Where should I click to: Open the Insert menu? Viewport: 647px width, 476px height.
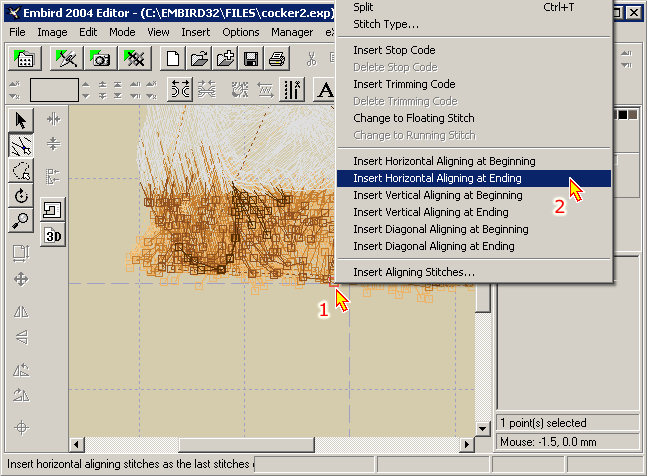pos(196,32)
